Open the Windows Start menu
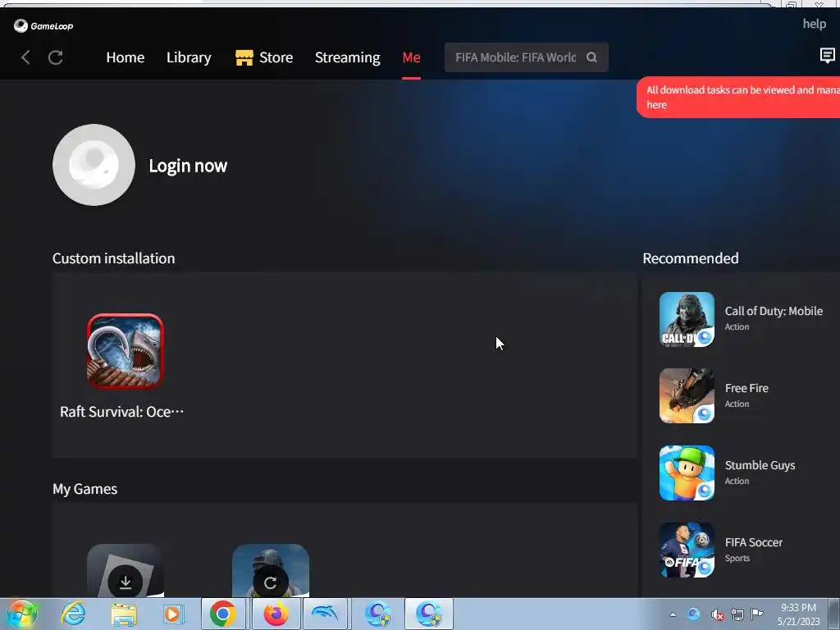This screenshot has height=630, width=840. point(21,614)
